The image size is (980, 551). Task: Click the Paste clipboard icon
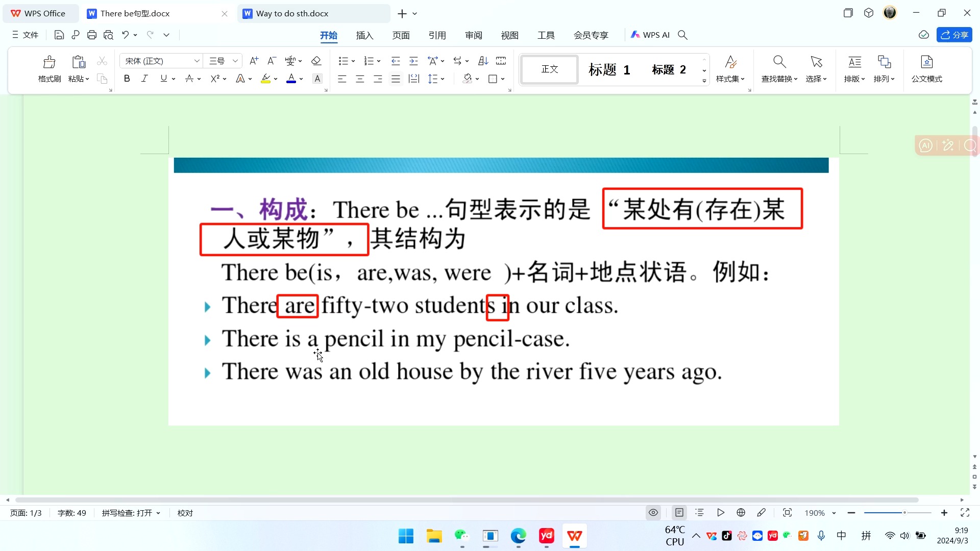[79, 62]
